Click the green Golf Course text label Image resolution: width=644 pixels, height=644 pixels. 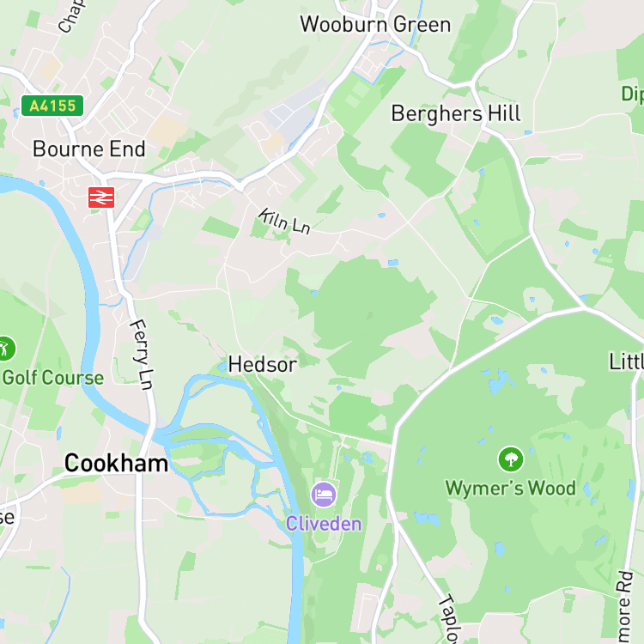(x=53, y=378)
